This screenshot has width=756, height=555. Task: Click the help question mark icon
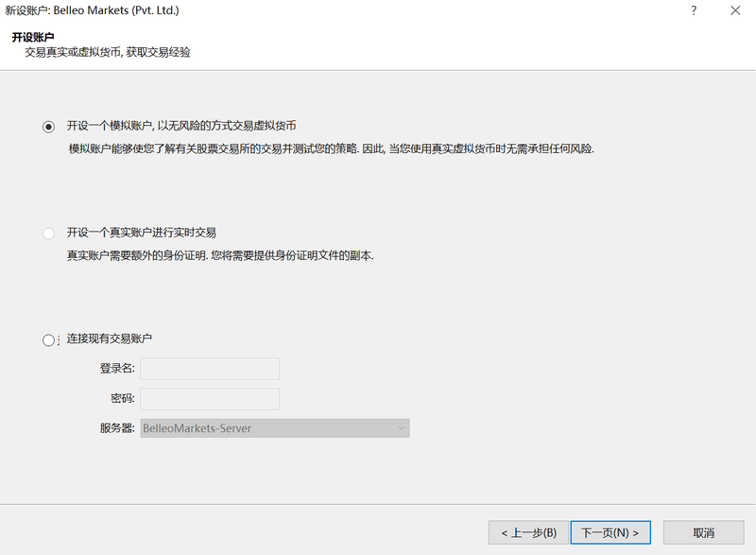[694, 10]
